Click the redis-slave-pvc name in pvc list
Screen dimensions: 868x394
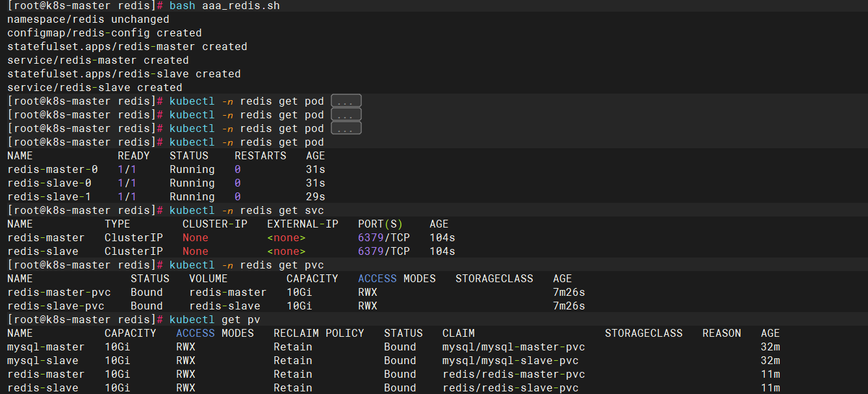pyautogui.click(x=56, y=306)
